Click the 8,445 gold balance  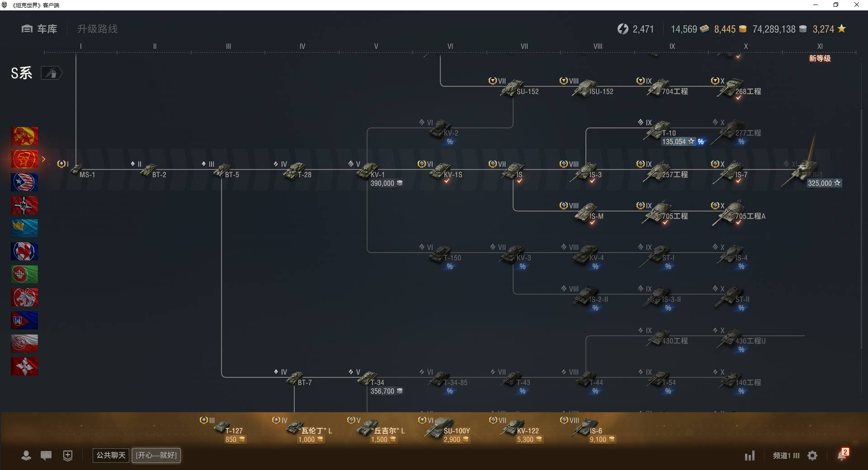tap(730, 29)
